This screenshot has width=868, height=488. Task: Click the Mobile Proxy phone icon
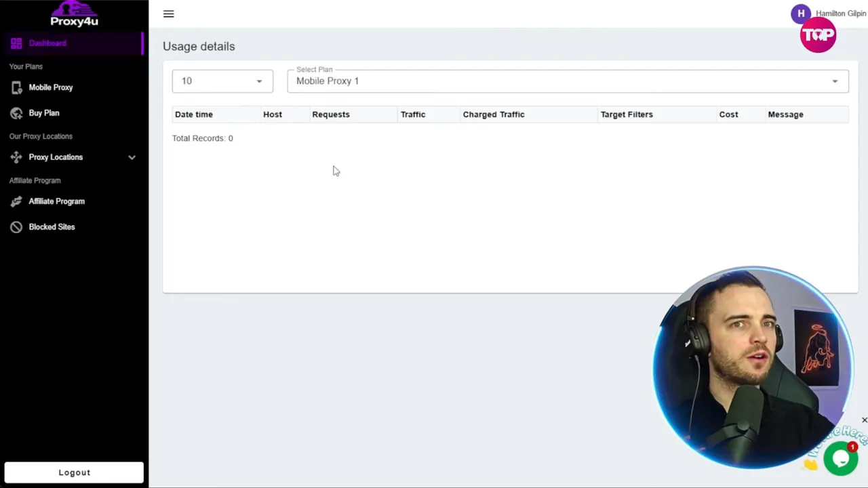tap(16, 87)
